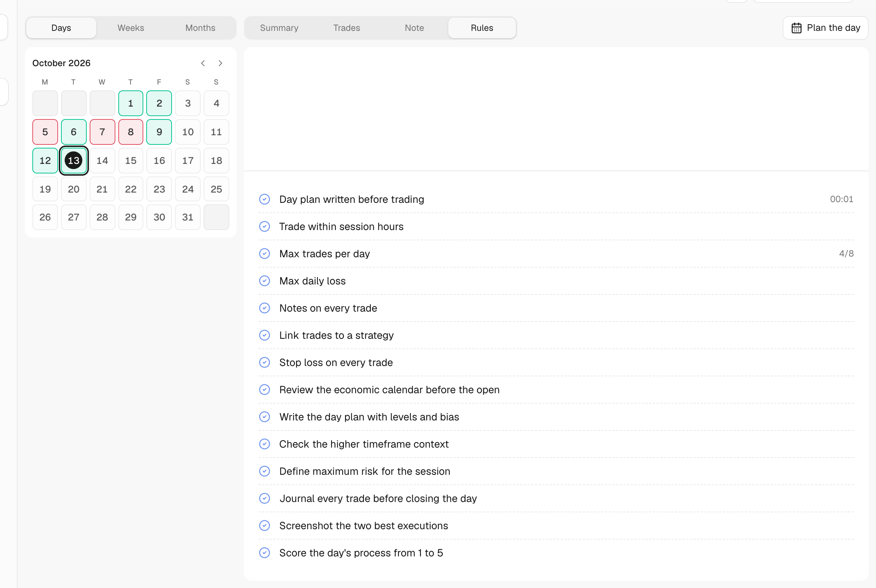Open the Trades tab
This screenshot has height=588, width=876.
[347, 28]
